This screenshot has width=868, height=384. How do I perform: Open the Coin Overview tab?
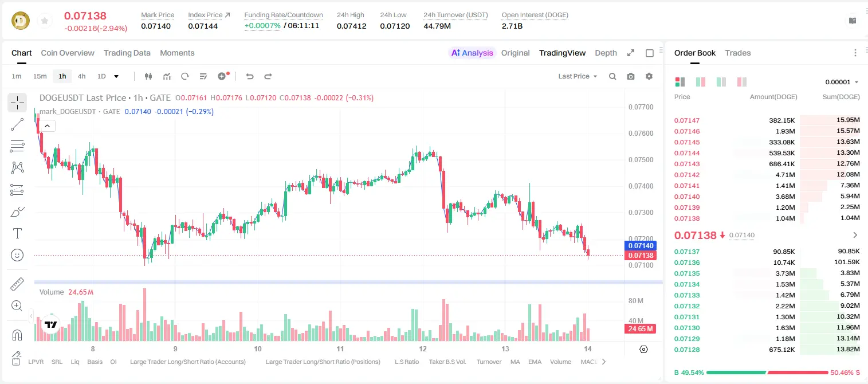point(68,53)
